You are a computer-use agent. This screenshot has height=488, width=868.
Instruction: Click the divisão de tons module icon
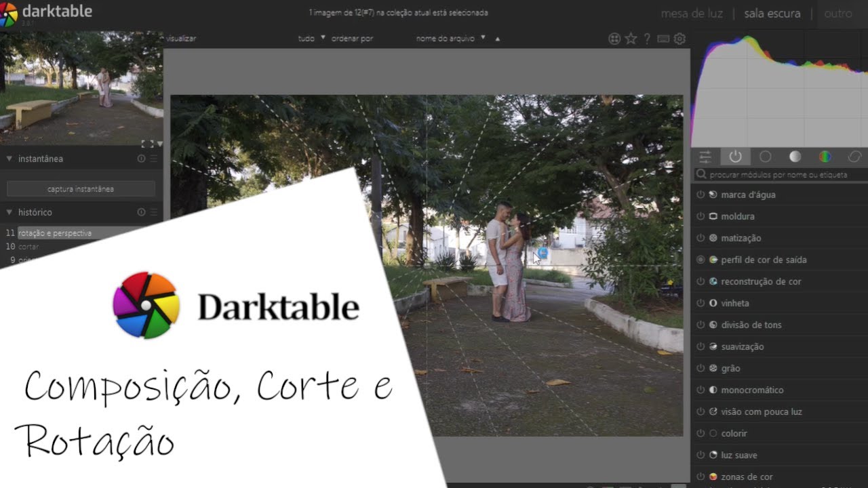713,325
